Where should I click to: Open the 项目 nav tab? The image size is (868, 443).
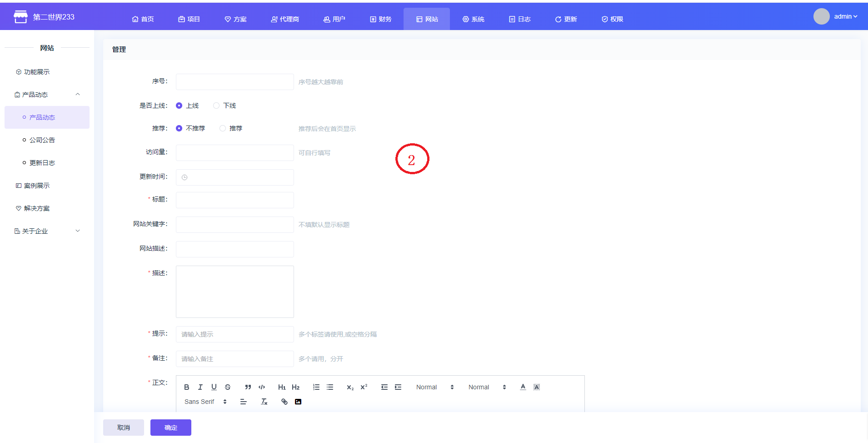(x=189, y=19)
